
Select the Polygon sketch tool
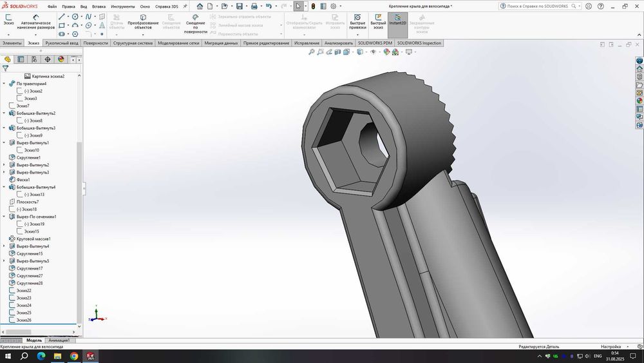[75, 34]
